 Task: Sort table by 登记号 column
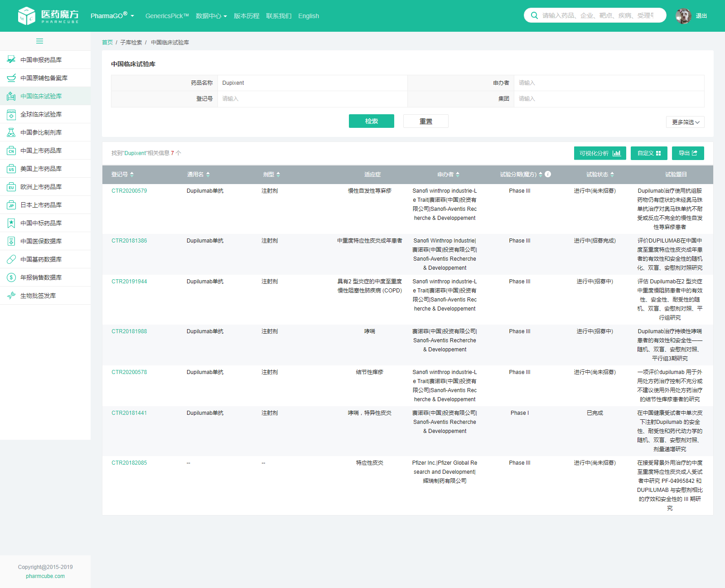coord(132,175)
